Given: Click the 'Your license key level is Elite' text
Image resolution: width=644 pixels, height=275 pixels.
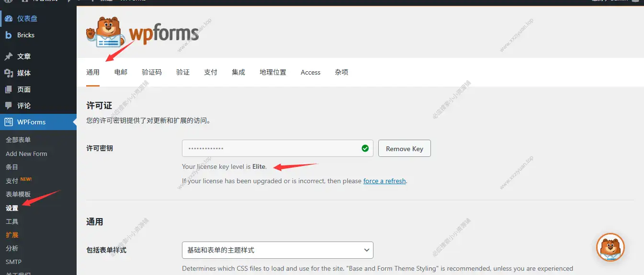Looking at the screenshot, I should pyautogui.click(x=224, y=167).
